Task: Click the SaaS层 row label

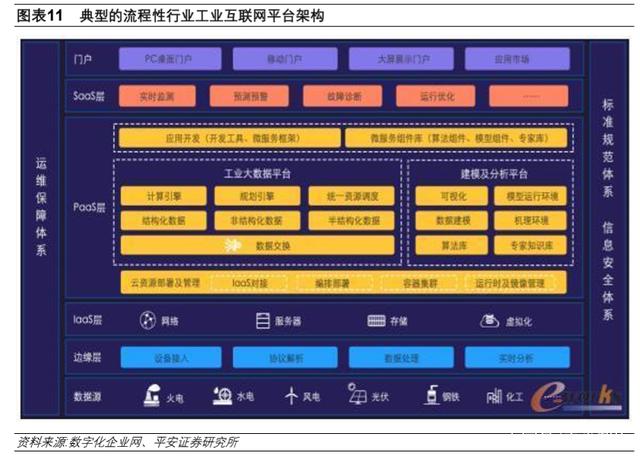Action: point(89,96)
